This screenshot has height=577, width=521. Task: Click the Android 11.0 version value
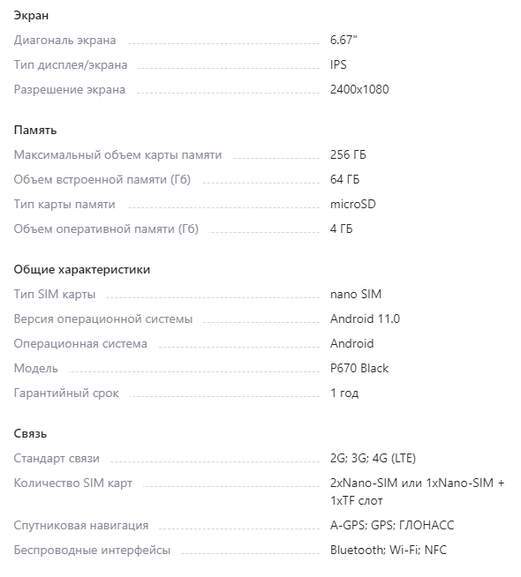click(x=365, y=319)
